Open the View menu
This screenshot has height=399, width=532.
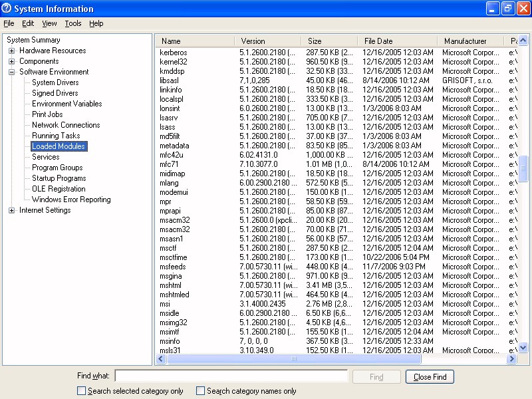pos(49,23)
